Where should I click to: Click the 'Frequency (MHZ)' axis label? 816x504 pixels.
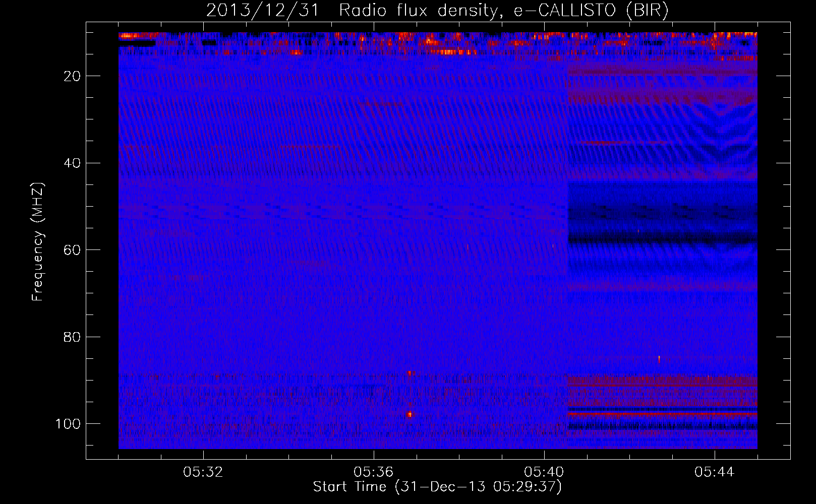coord(38,242)
